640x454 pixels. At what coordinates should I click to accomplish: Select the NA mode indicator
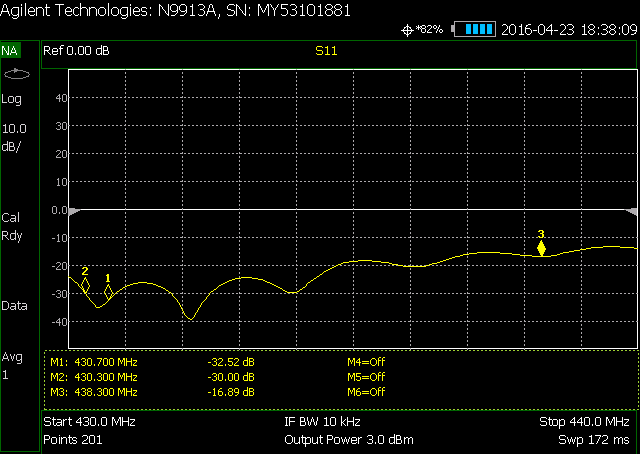coord(10,50)
